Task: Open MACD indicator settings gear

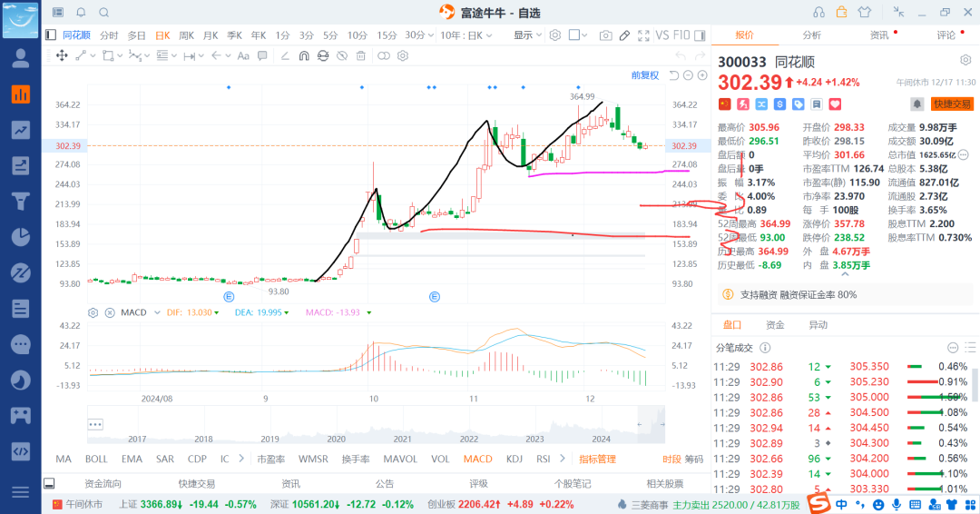Action: (x=93, y=312)
